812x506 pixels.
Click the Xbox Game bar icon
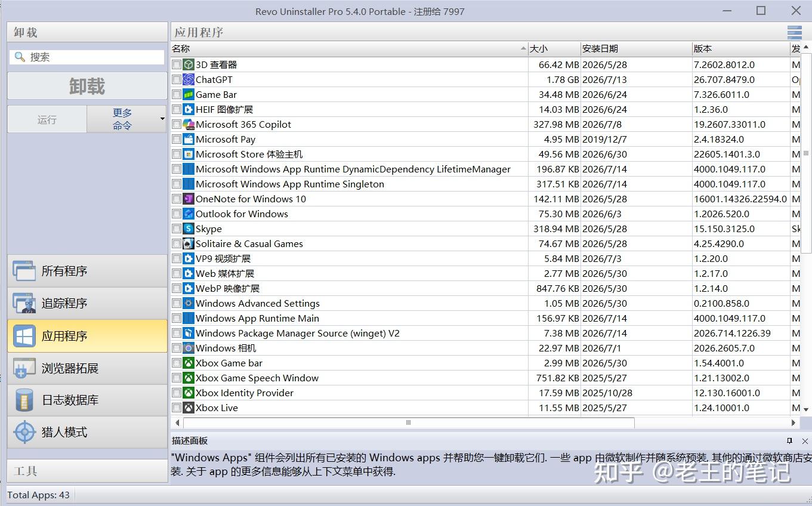click(x=189, y=363)
